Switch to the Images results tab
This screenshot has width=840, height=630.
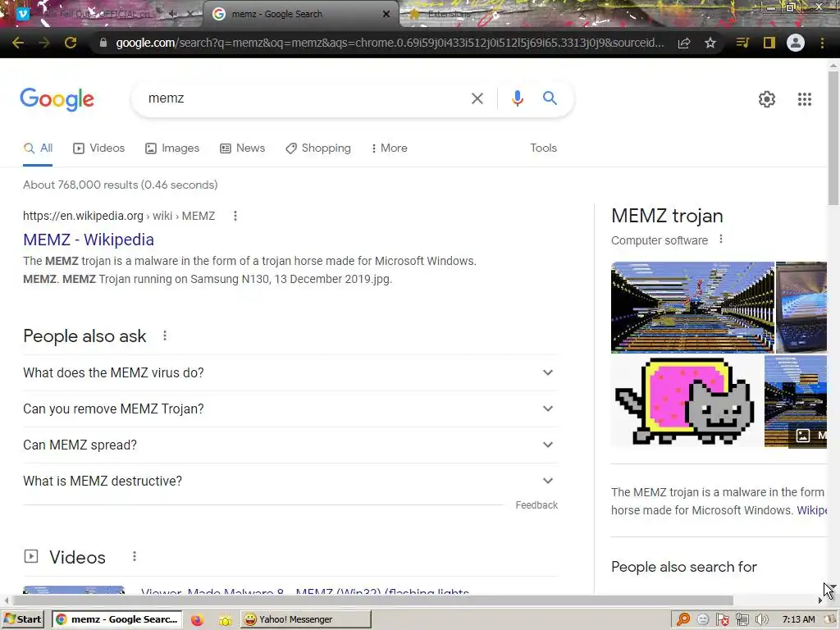(x=172, y=148)
